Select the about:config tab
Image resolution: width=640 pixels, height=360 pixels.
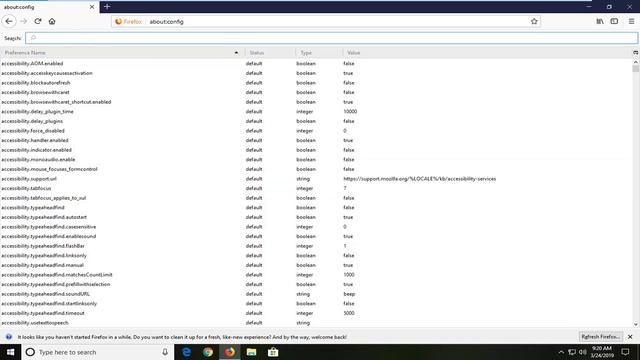tap(49, 7)
